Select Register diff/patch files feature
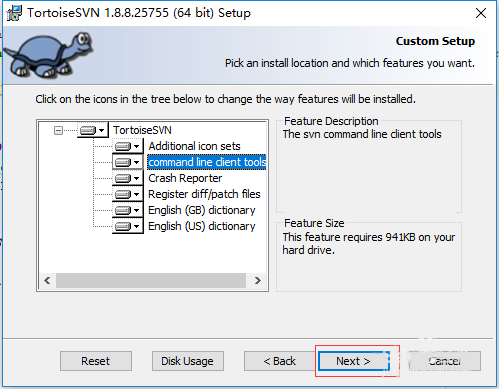 coord(204,194)
